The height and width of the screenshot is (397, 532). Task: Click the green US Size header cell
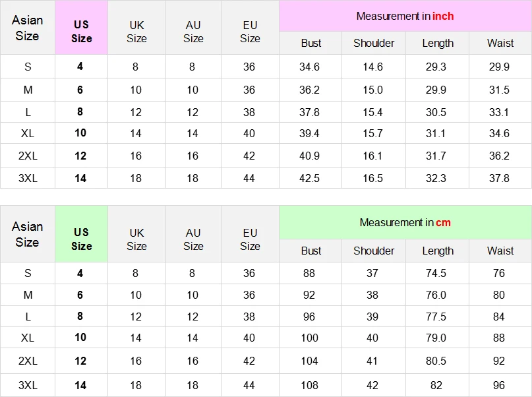point(81,239)
